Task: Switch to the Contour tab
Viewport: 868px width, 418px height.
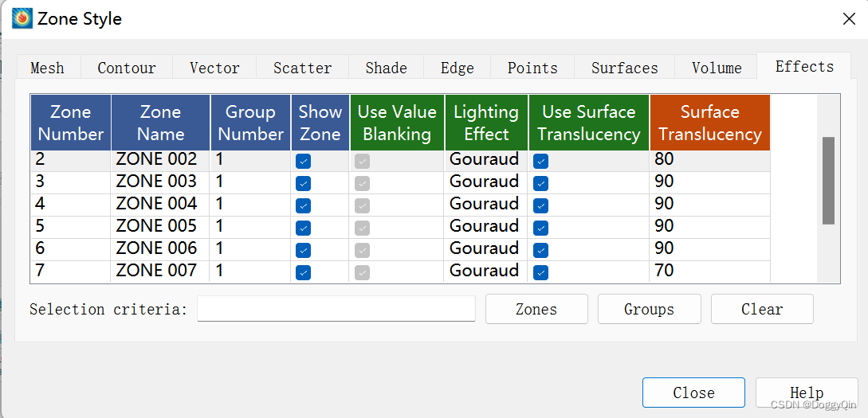Action: click(127, 68)
